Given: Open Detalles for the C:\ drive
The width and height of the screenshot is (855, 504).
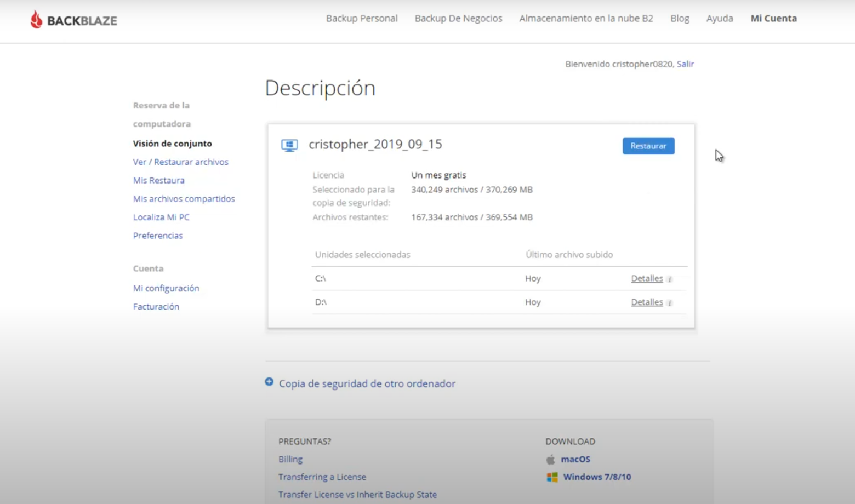Looking at the screenshot, I should (x=647, y=279).
